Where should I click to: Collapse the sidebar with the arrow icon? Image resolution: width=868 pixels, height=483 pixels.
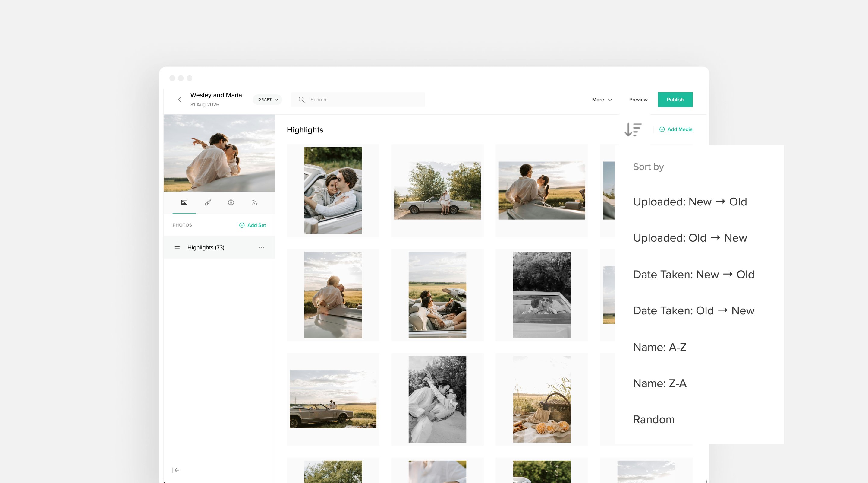[175, 470]
